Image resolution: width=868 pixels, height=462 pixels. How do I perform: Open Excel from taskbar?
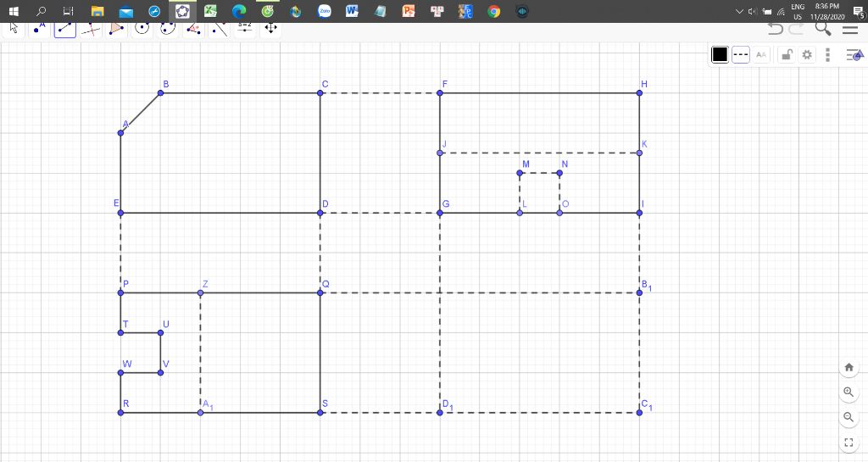(210, 11)
